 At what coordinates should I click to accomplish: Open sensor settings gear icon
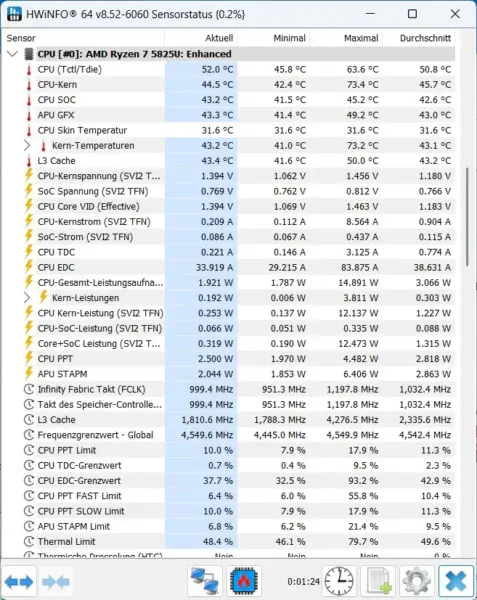click(417, 581)
